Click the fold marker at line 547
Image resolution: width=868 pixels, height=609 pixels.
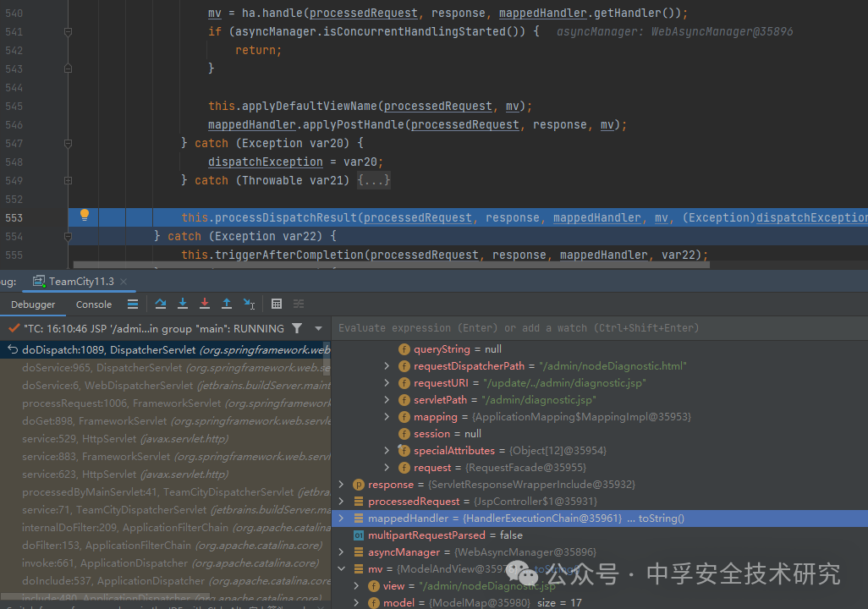pos(68,144)
